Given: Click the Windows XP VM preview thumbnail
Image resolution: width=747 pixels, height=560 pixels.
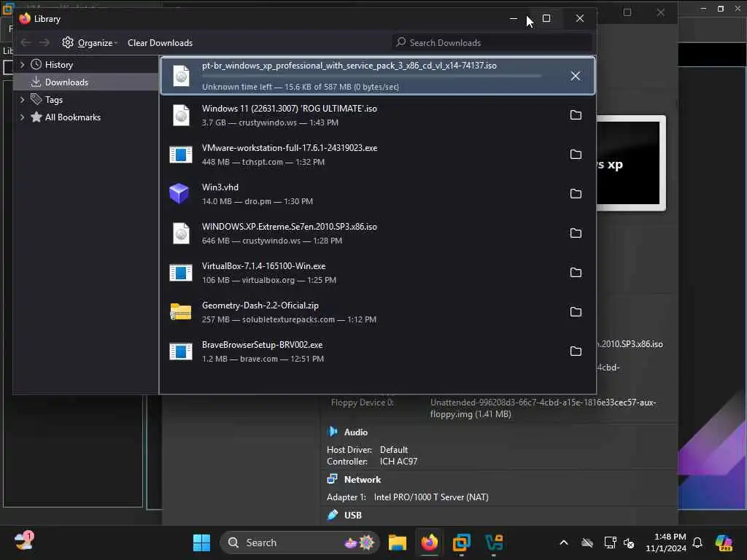Looking at the screenshot, I should point(630,163).
